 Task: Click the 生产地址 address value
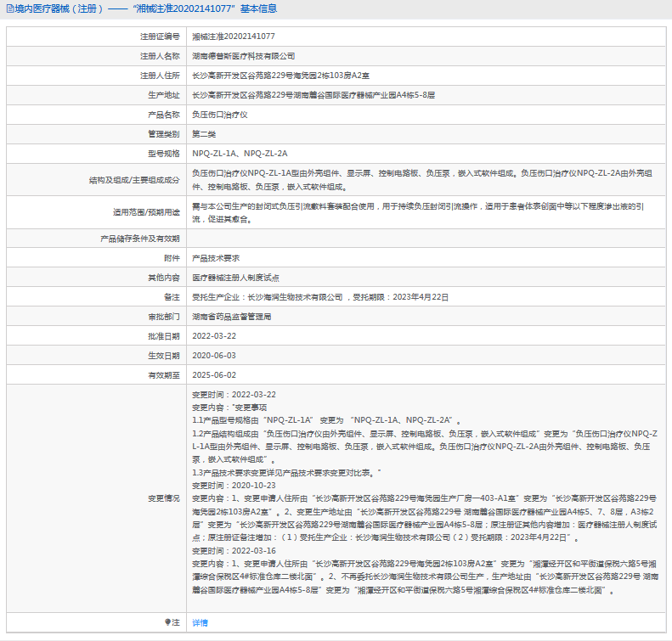click(x=313, y=95)
